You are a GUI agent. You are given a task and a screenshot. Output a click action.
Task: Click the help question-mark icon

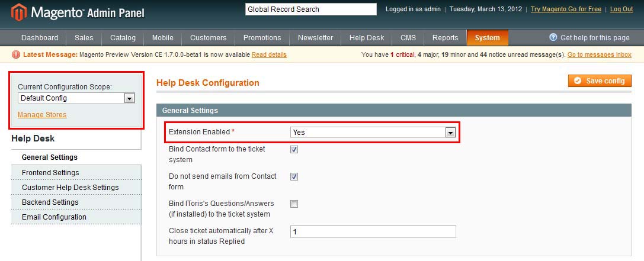[553, 37]
